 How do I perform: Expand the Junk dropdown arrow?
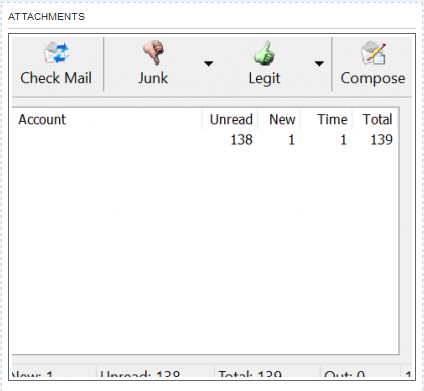(208, 63)
